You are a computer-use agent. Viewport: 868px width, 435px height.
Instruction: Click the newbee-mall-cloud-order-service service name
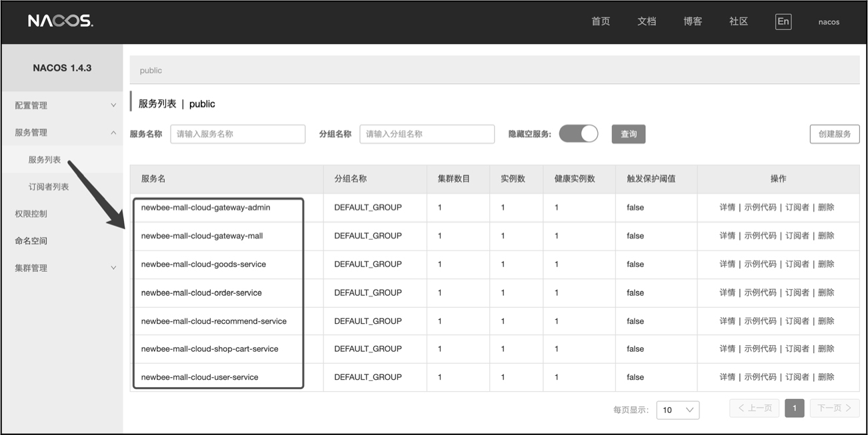[x=201, y=292]
